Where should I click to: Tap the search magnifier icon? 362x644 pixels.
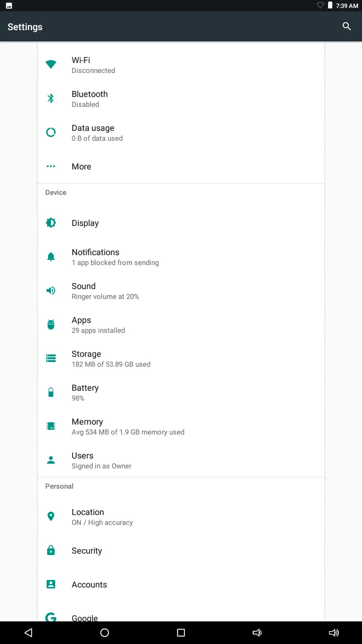pyautogui.click(x=346, y=26)
